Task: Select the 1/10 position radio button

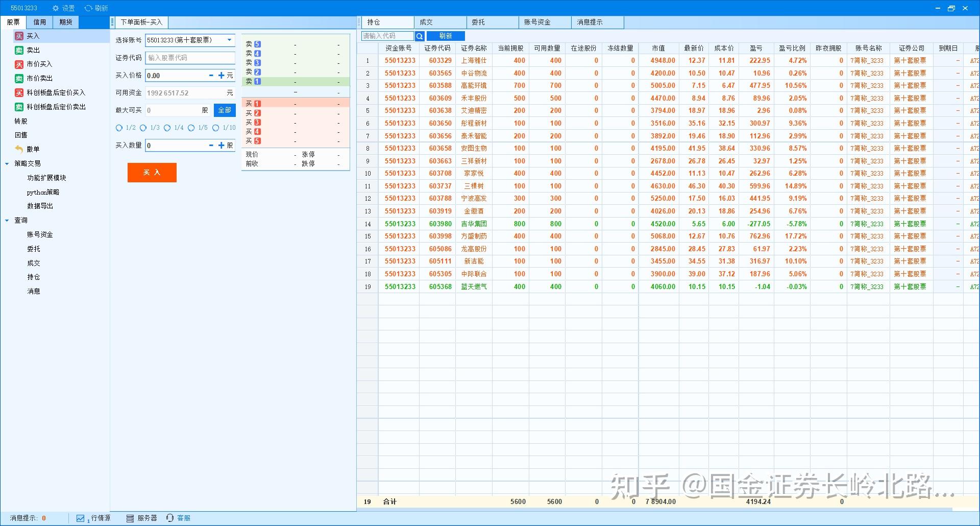Action: (216, 128)
